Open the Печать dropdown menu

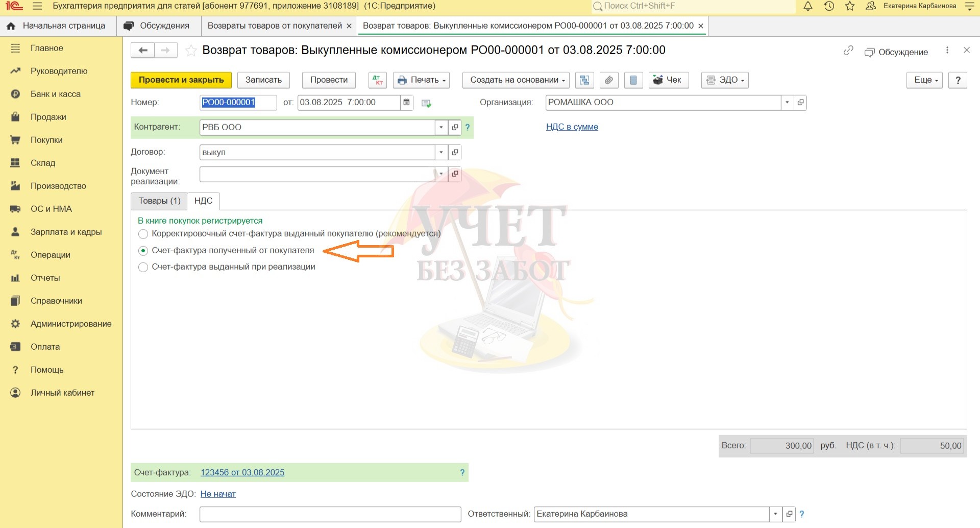pyautogui.click(x=421, y=80)
